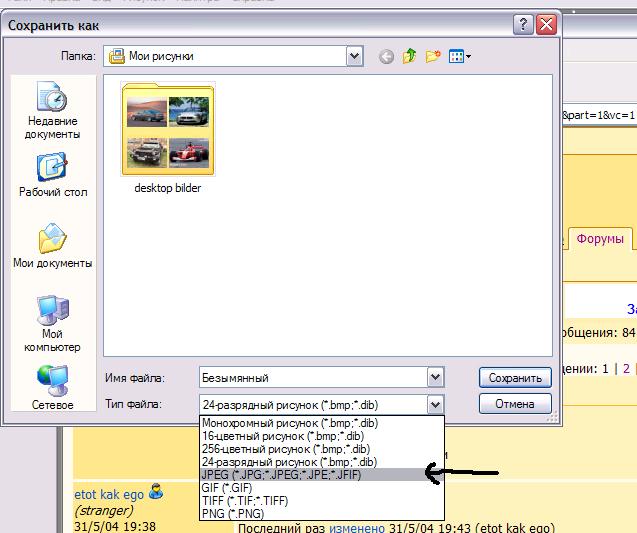Click the Сохранить button
The height and width of the screenshot is (533, 637).
point(515,377)
